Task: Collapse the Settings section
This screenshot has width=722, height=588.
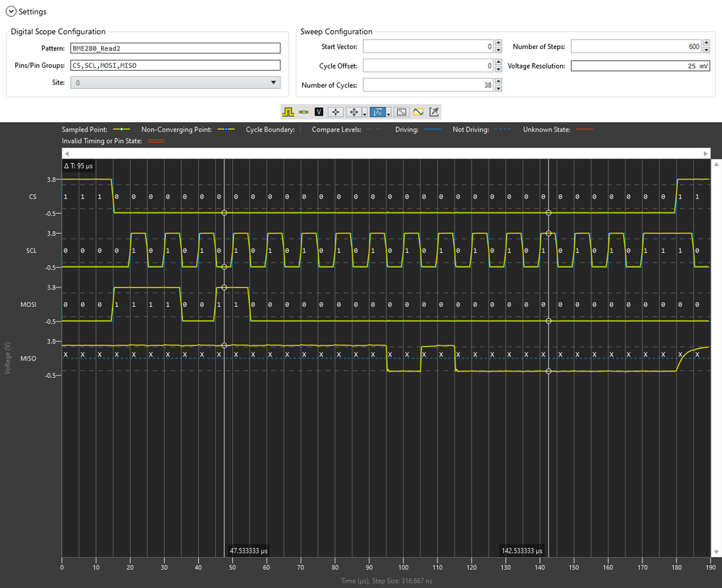Action: point(11,12)
